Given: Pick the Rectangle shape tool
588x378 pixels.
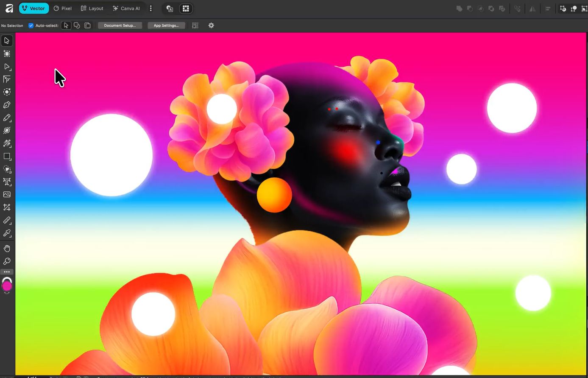Looking at the screenshot, I should [x=7, y=157].
